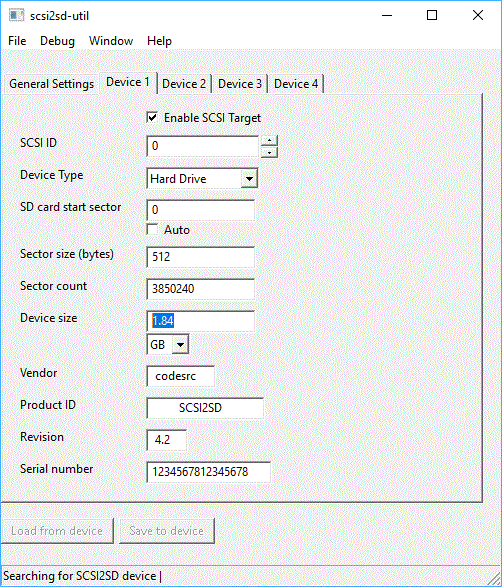Uncheck Enable SCSI Target checkbox
Image resolution: width=502 pixels, height=587 pixels.
pos(152,118)
